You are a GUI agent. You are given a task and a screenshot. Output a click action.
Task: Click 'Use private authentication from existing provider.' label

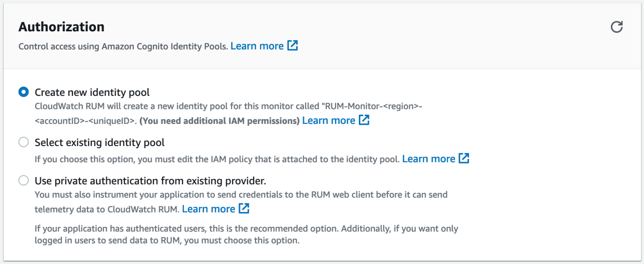point(151,180)
